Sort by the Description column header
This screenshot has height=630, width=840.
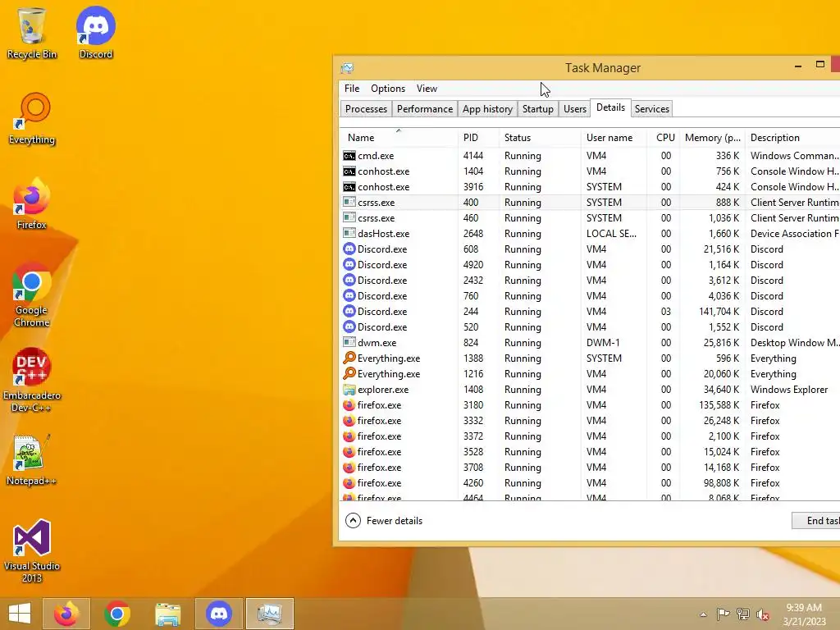pos(793,138)
